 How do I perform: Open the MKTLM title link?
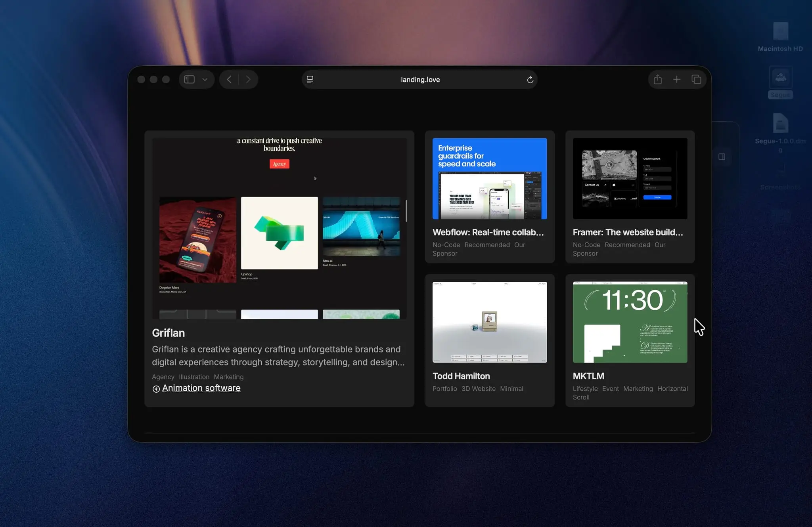pyautogui.click(x=588, y=376)
